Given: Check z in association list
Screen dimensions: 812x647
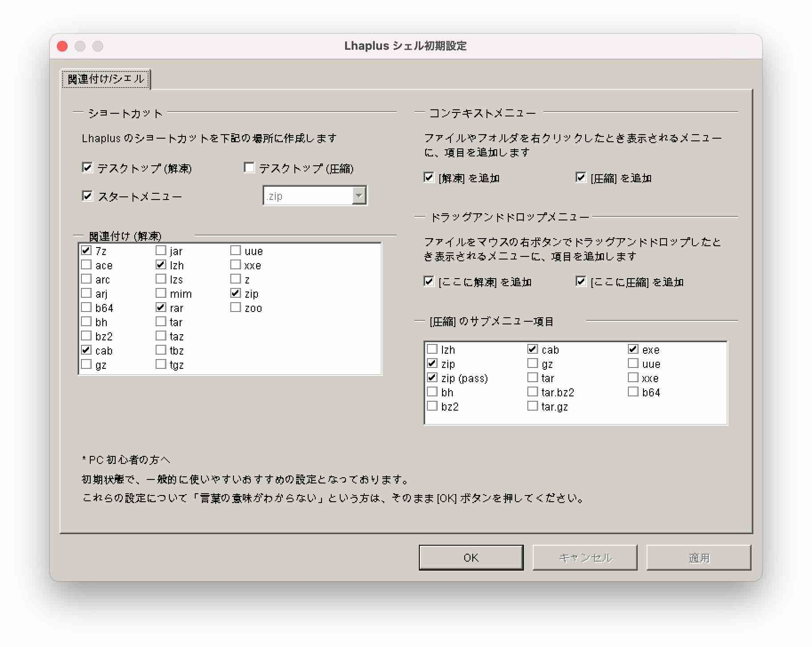Looking at the screenshot, I should tap(236, 279).
